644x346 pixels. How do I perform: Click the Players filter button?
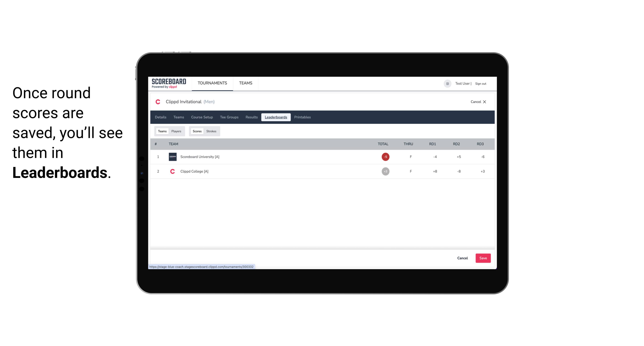point(176,131)
